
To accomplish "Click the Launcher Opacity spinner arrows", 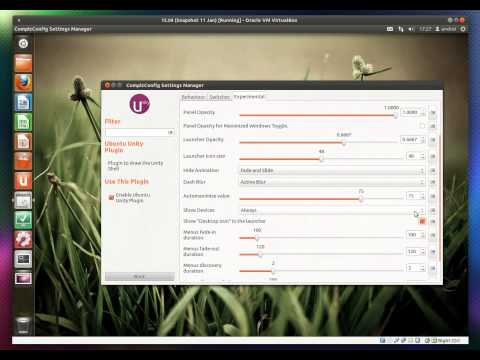I will tap(423, 140).
